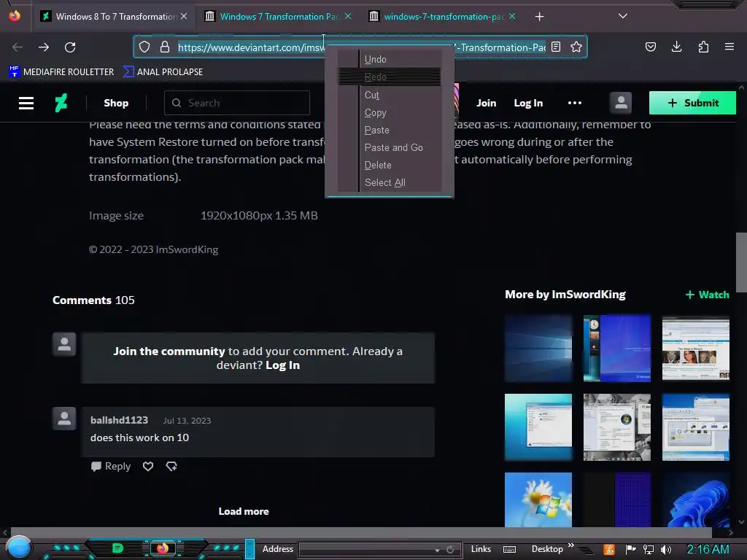Click the page vertical scrollbar thumb
The height and width of the screenshot is (560, 747).
click(741, 262)
